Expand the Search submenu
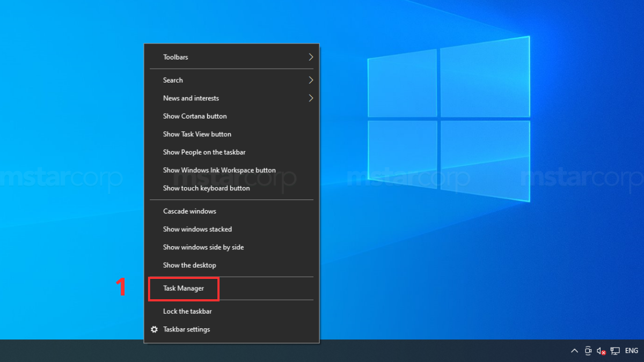 pyautogui.click(x=231, y=80)
